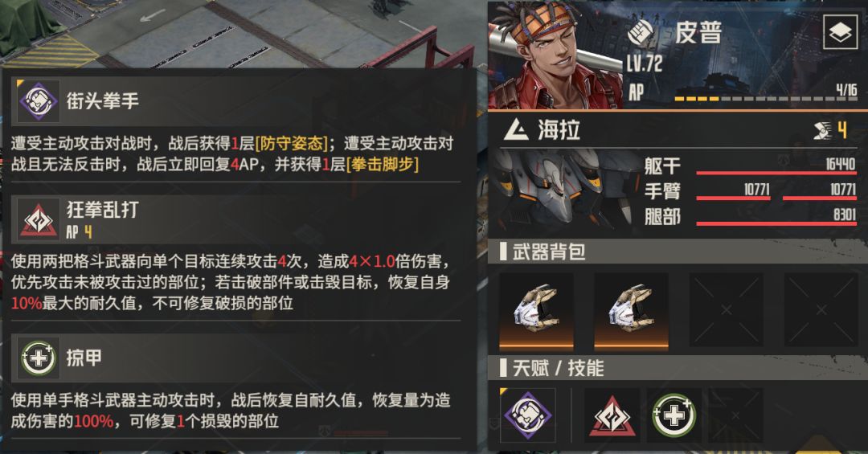Click the yellow AP gauge bar
The width and height of the screenshot is (868, 454).
tap(766, 99)
